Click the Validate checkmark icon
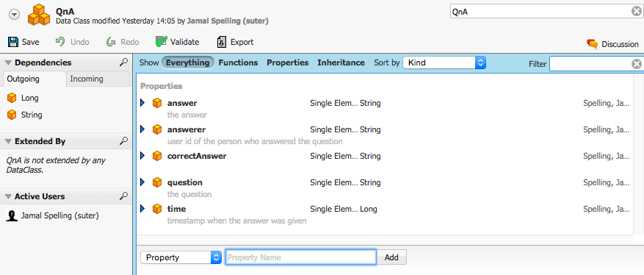644x275 pixels. click(x=161, y=41)
